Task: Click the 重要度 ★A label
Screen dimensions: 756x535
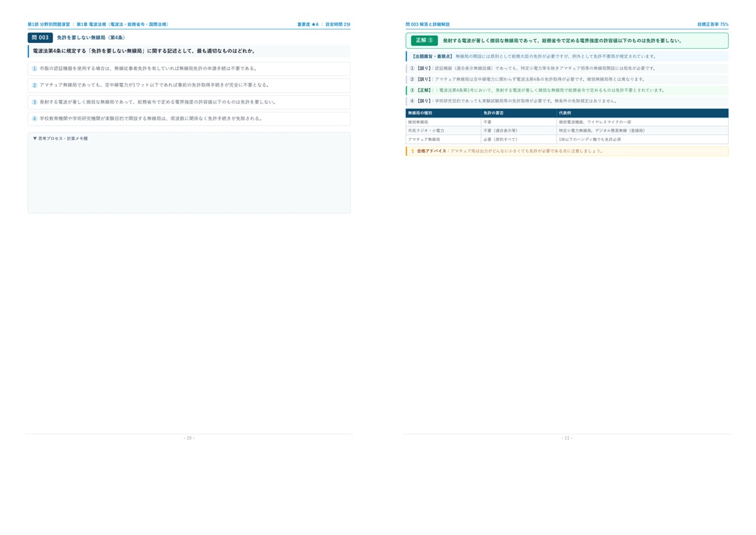Action: [x=308, y=24]
